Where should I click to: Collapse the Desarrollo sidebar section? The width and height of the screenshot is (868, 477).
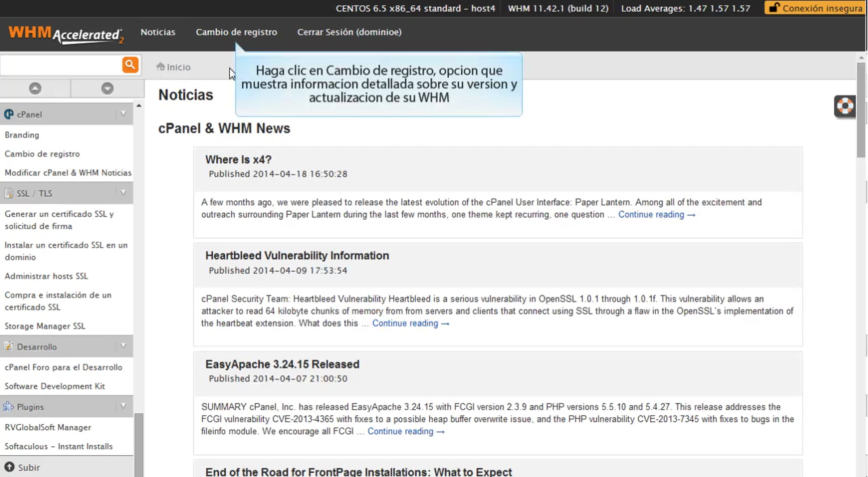click(123, 346)
